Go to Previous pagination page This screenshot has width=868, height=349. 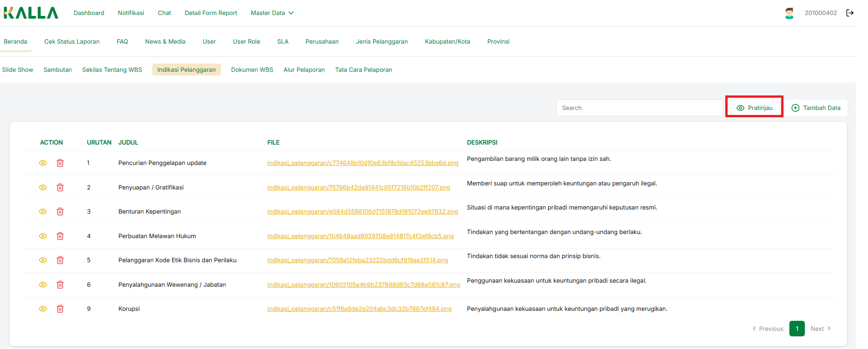click(x=768, y=329)
